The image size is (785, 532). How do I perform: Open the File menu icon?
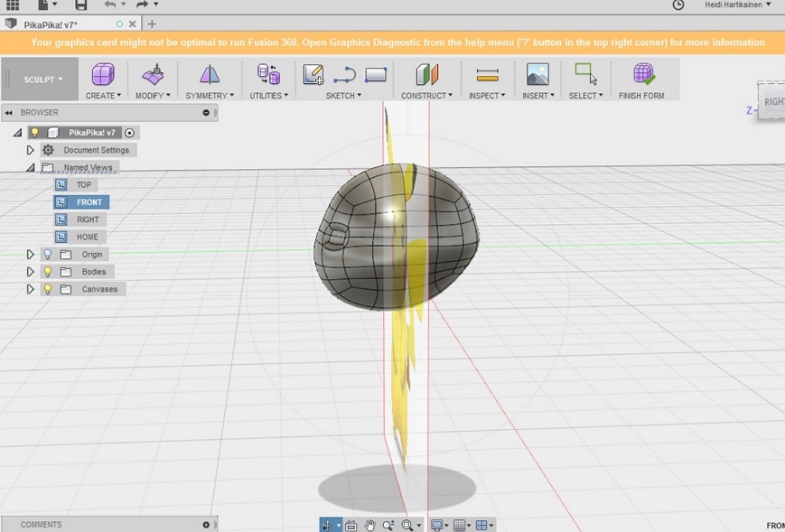pyautogui.click(x=43, y=5)
